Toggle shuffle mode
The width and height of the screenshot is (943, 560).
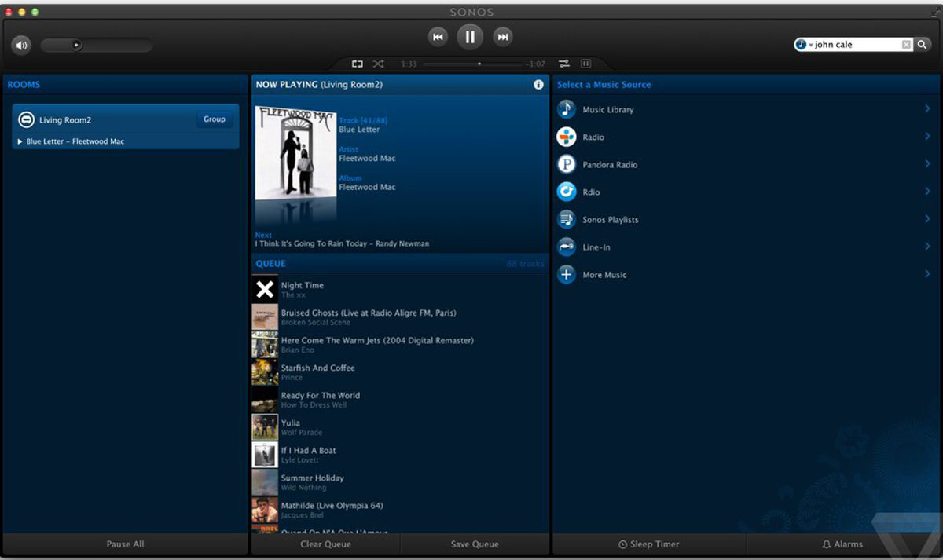point(378,64)
